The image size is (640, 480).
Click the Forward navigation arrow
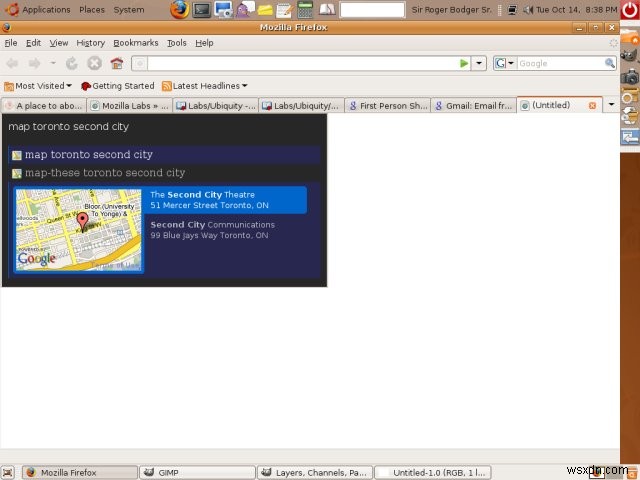(35, 63)
